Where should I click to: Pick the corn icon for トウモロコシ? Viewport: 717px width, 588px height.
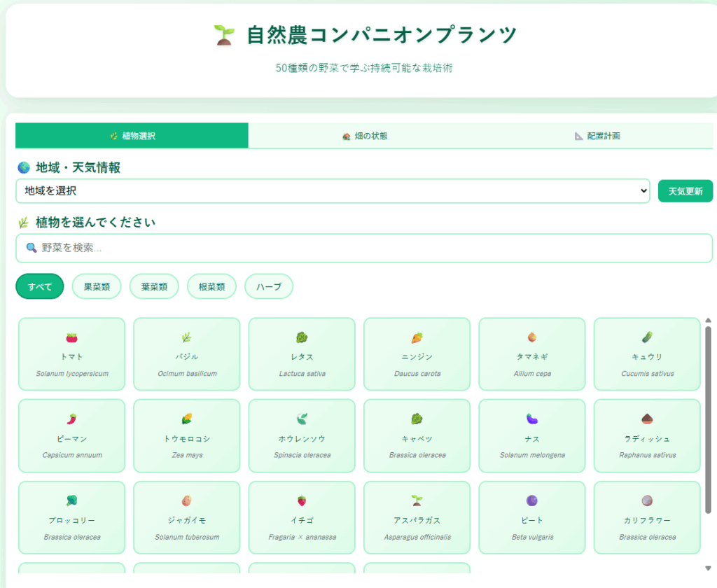187,419
